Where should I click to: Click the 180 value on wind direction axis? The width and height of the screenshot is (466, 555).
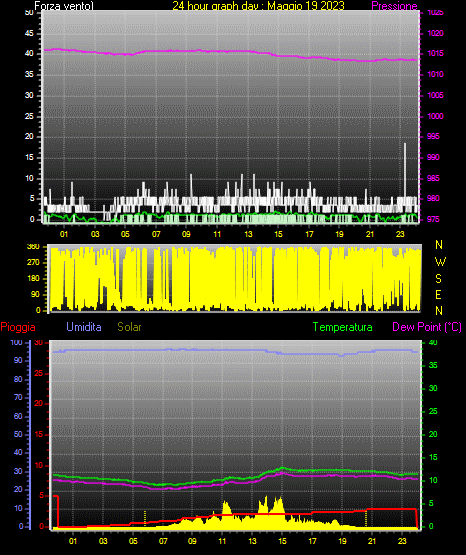point(33,279)
